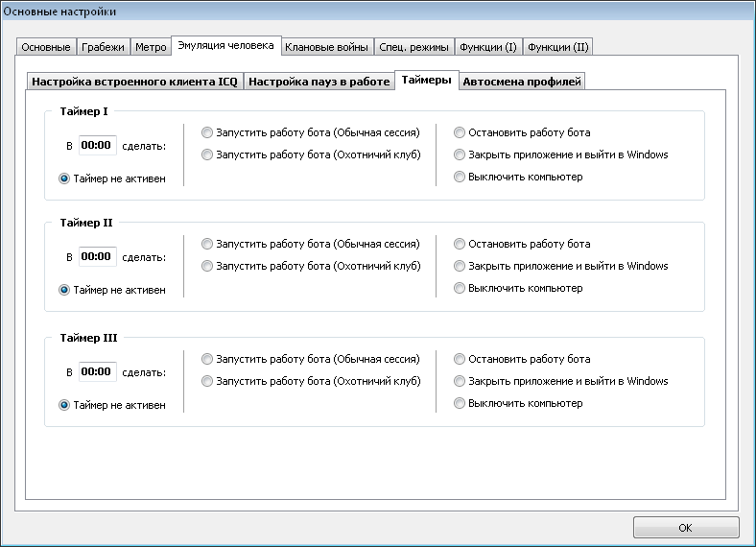
Task: Choose Охотничий клуб launch for Таймер III
Action: click(x=311, y=382)
